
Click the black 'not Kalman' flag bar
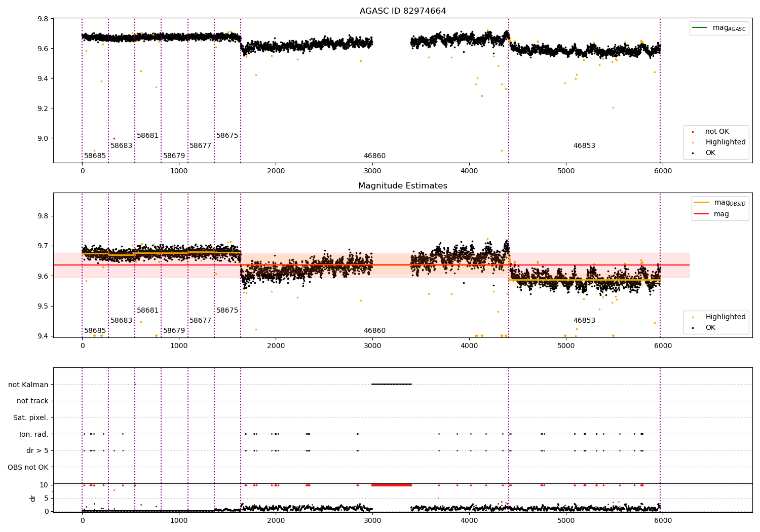pyautogui.click(x=392, y=384)
